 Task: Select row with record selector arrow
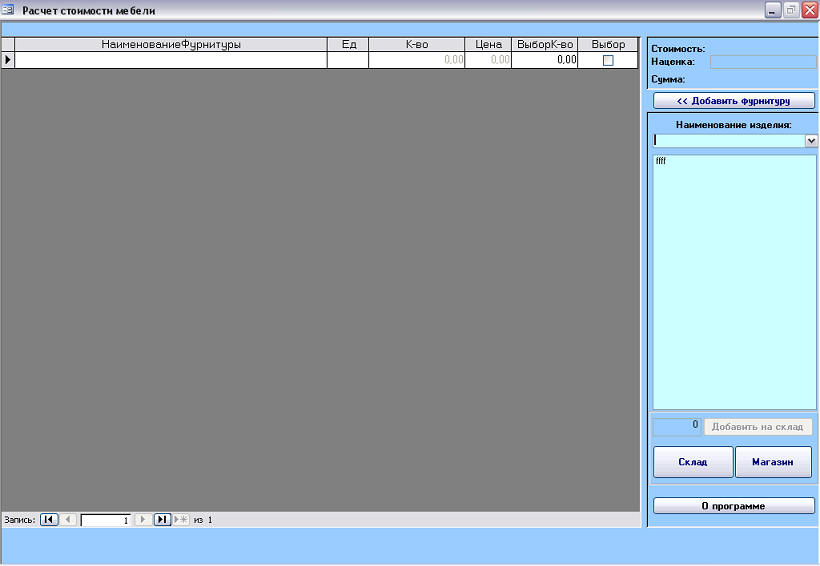[x=7, y=60]
